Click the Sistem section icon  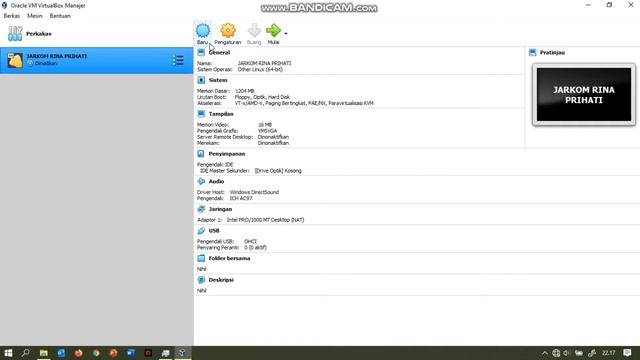tap(201, 80)
